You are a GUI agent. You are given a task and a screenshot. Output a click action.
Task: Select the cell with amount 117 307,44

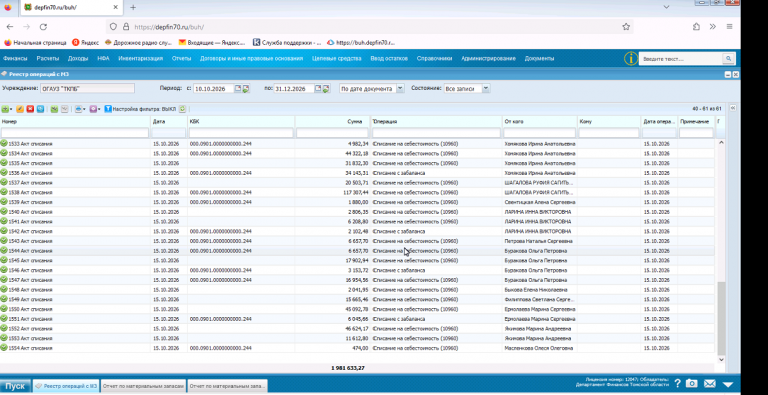[x=333, y=192]
